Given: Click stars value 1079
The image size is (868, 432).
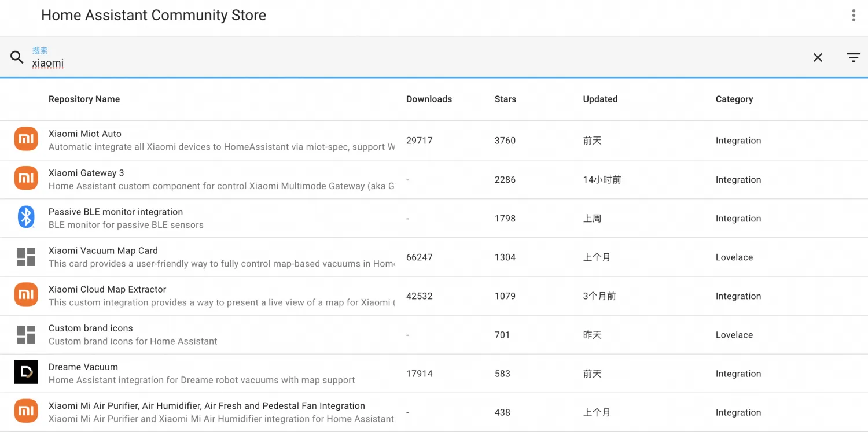Looking at the screenshot, I should (x=505, y=296).
